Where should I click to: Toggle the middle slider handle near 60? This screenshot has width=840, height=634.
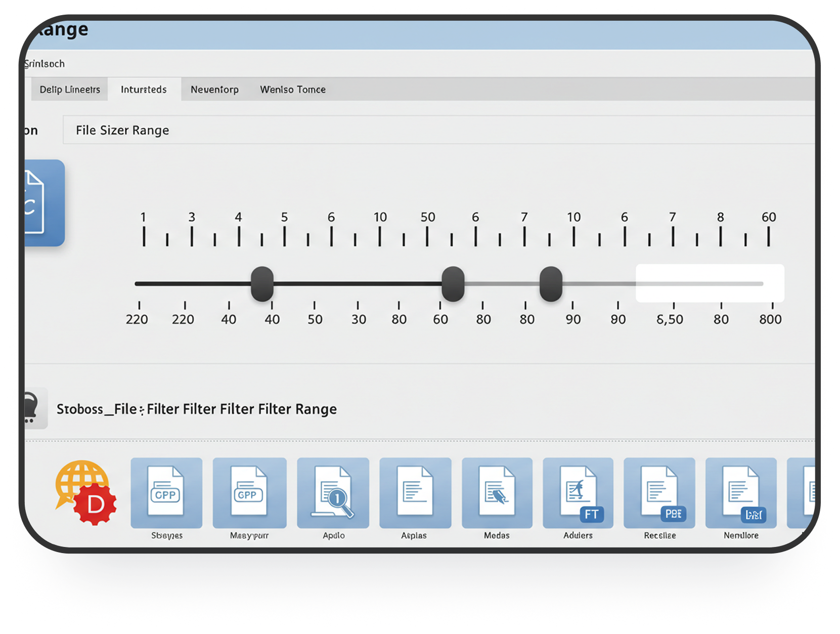(x=453, y=283)
